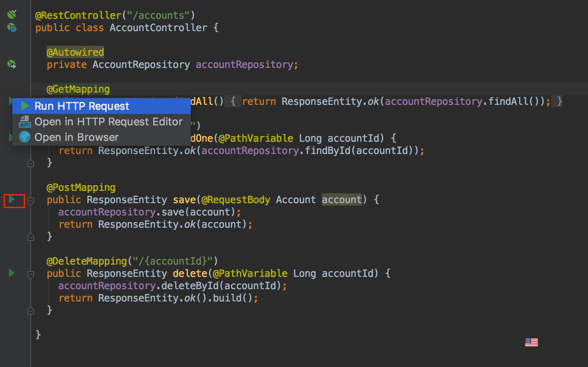Click fold marker at end of delete method

point(31,311)
